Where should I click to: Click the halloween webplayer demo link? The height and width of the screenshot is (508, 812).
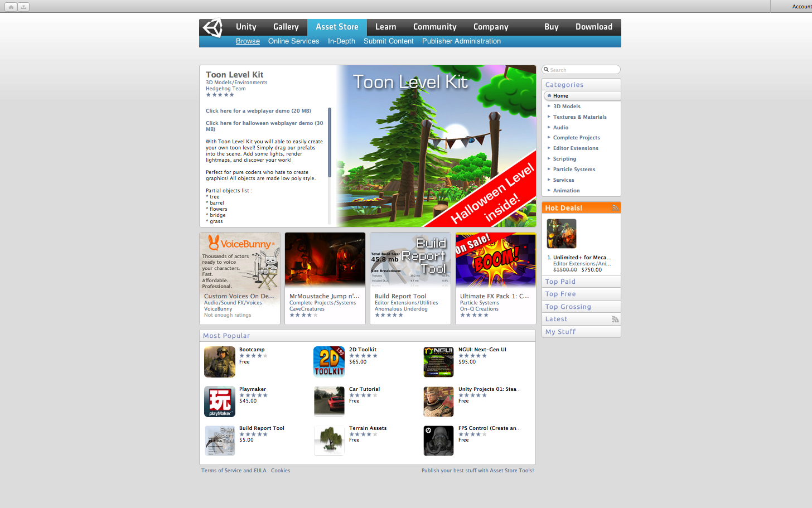(x=264, y=126)
